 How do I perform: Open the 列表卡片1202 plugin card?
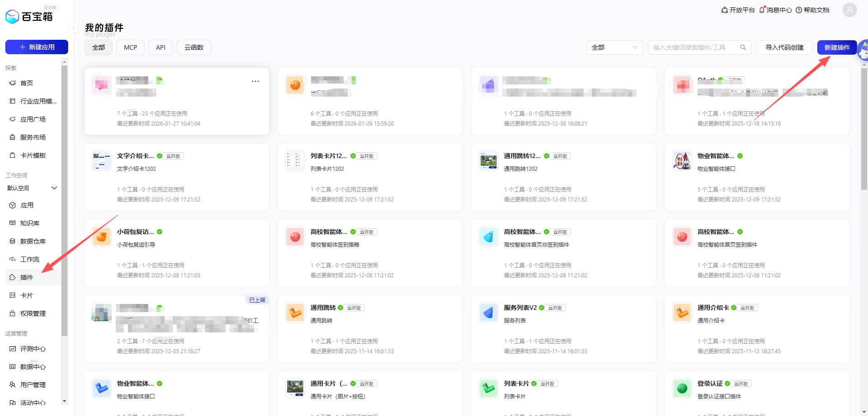(370, 177)
